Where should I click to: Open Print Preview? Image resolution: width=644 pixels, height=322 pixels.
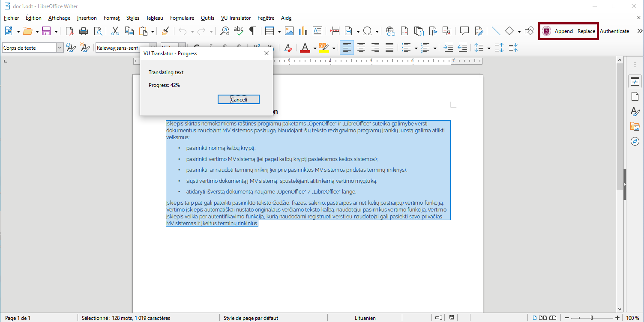coord(98,31)
